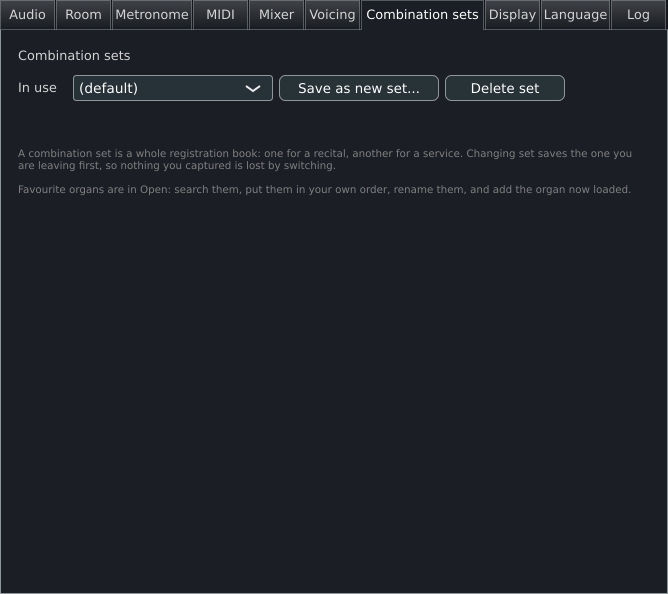
Task: Switch to the Language tab
Action: tap(575, 15)
